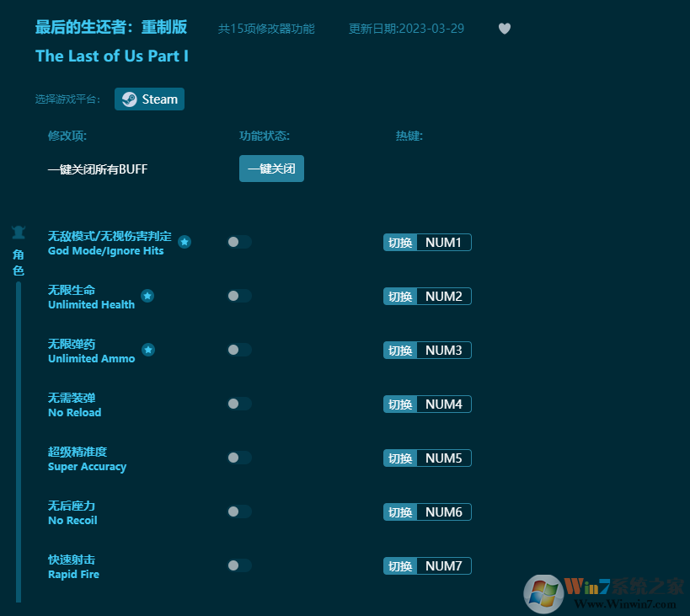The width and height of the screenshot is (690, 616).
Task: Click the star icon next to God Mode
Action: point(185,242)
